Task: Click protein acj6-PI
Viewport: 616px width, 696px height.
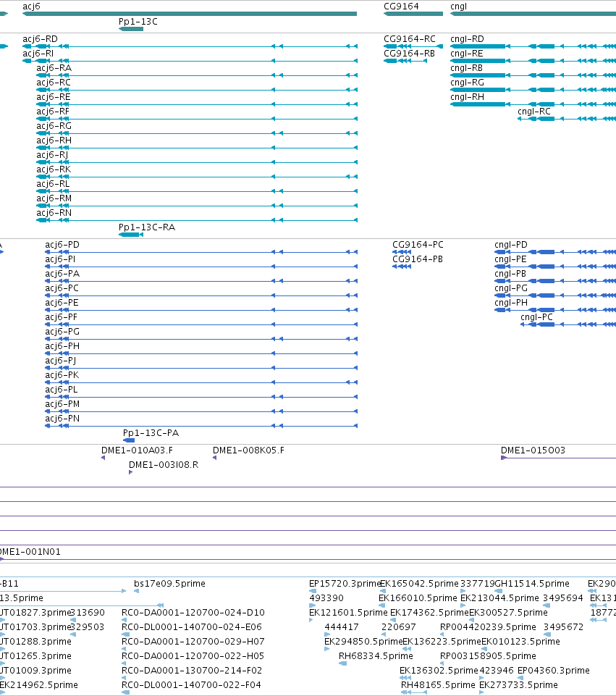Action: tap(60, 259)
